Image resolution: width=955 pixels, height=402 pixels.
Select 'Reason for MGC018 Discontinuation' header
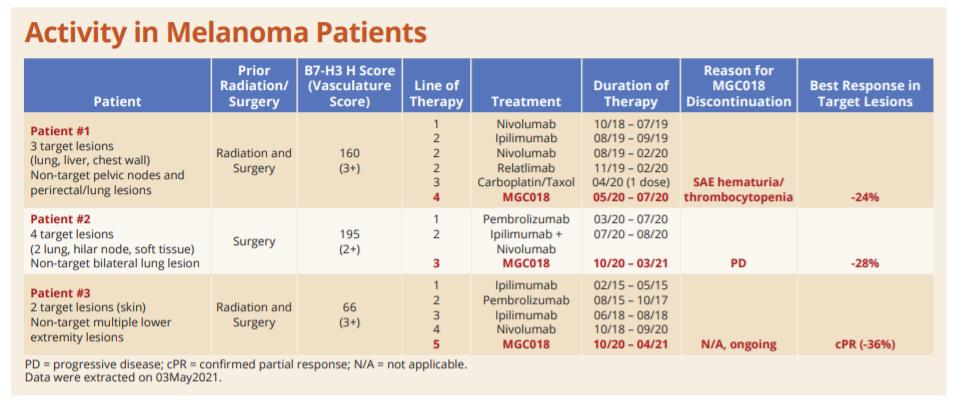pos(739,86)
